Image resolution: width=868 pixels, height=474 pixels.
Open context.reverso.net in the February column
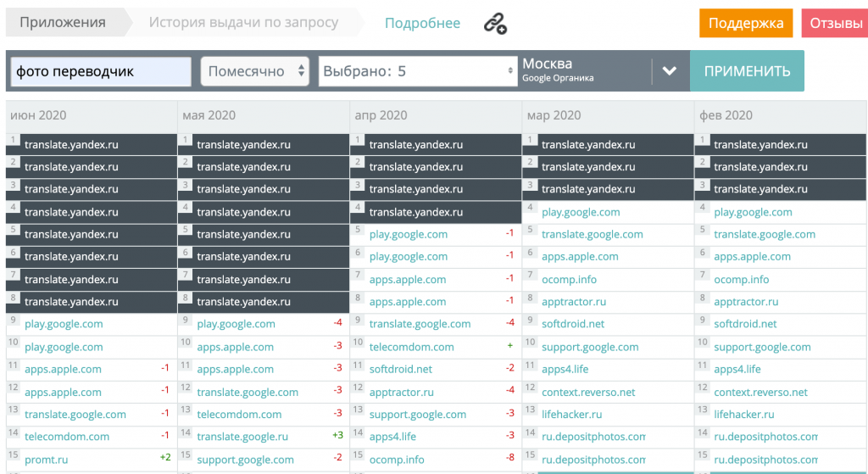click(760, 392)
